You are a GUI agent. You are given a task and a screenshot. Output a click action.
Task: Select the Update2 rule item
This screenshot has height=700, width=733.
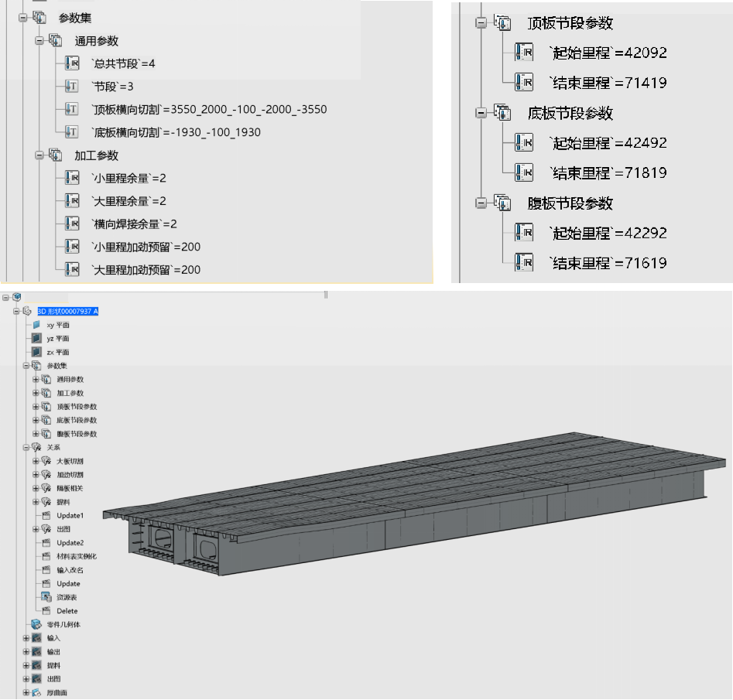click(x=70, y=543)
